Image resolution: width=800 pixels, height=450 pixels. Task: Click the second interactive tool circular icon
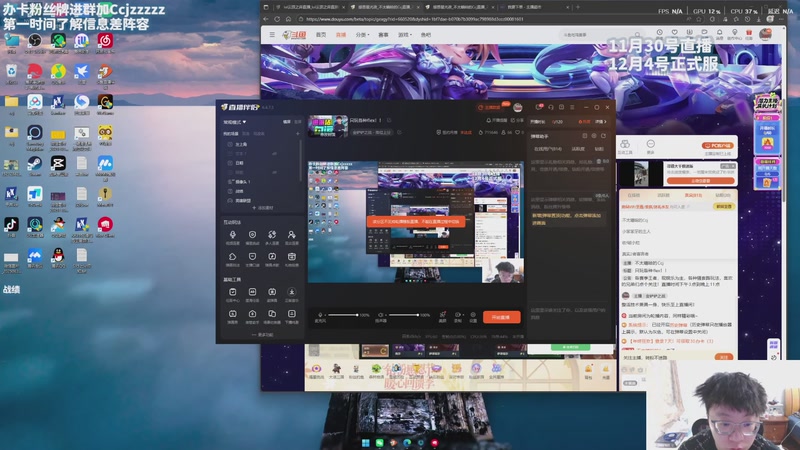(252, 235)
